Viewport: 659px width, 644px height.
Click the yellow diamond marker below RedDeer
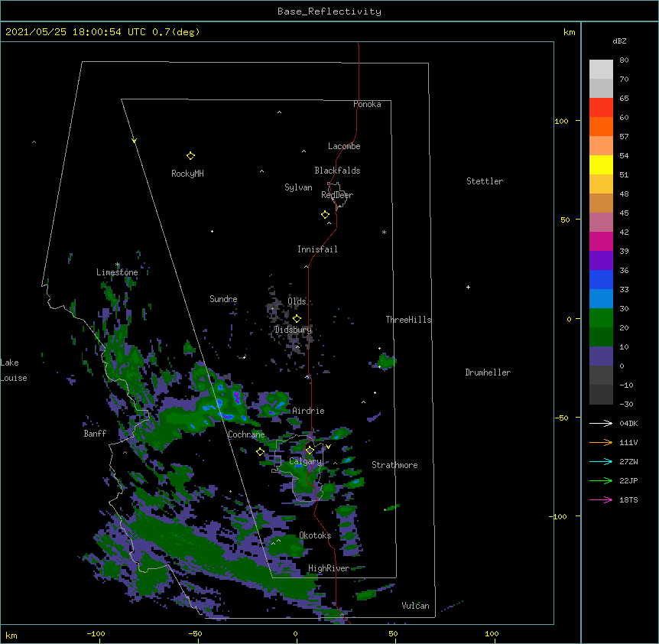(325, 215)
